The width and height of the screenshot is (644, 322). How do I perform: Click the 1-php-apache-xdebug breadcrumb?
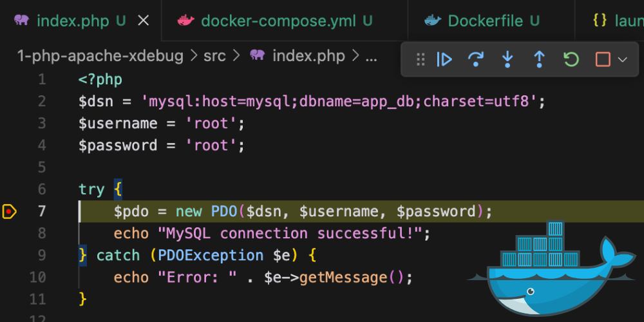(x=100, y=56)
